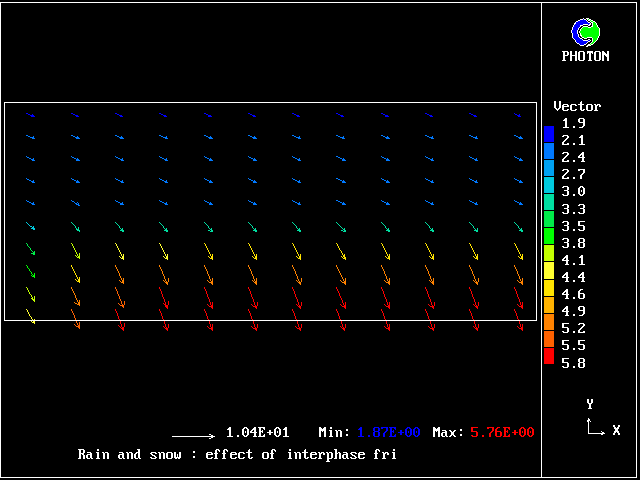This screenshot has height=480, width=640.
Task: Click the legend value 5.8
Action: coord(574,362)
